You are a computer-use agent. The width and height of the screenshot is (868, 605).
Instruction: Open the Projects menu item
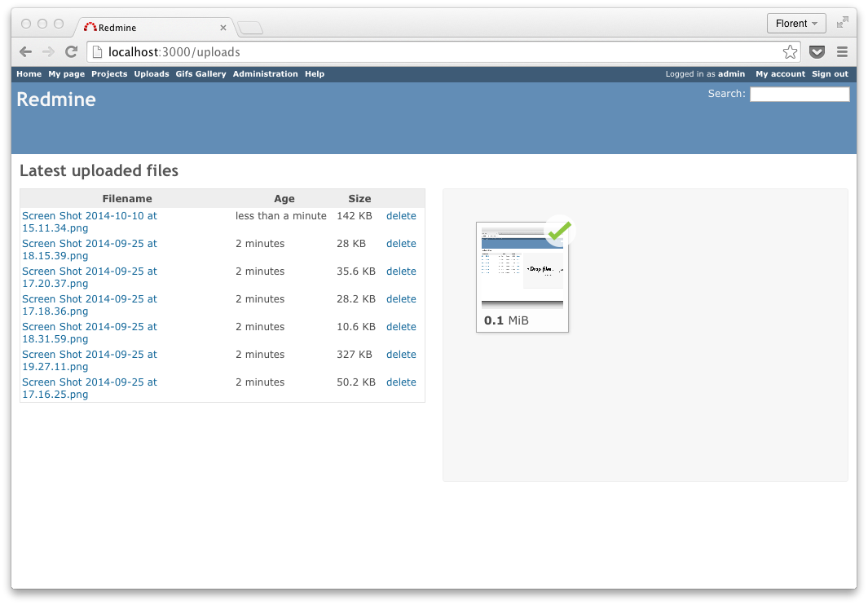point(109,73)
